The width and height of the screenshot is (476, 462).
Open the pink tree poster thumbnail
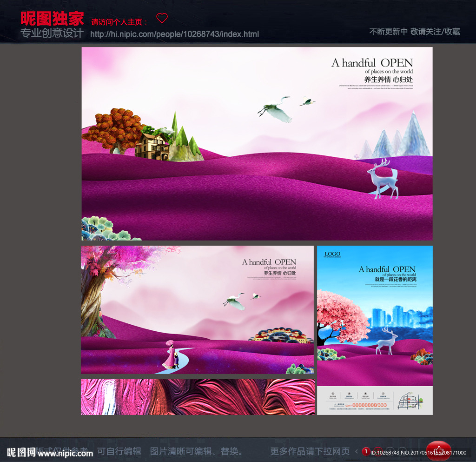click(x=197, y=309)
